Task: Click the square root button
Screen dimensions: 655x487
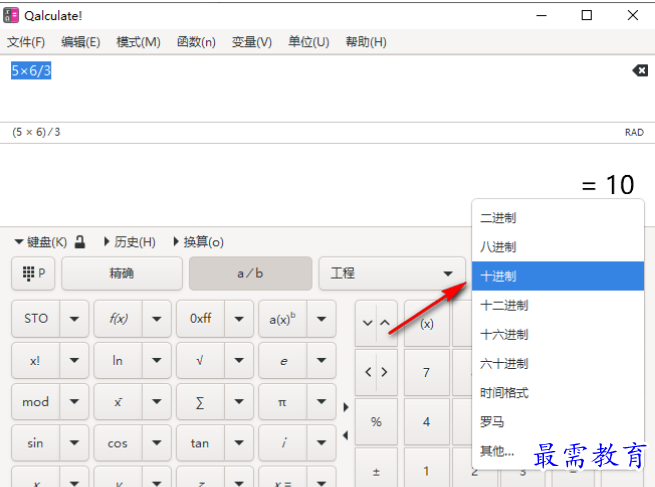Action: coord(201,360)
